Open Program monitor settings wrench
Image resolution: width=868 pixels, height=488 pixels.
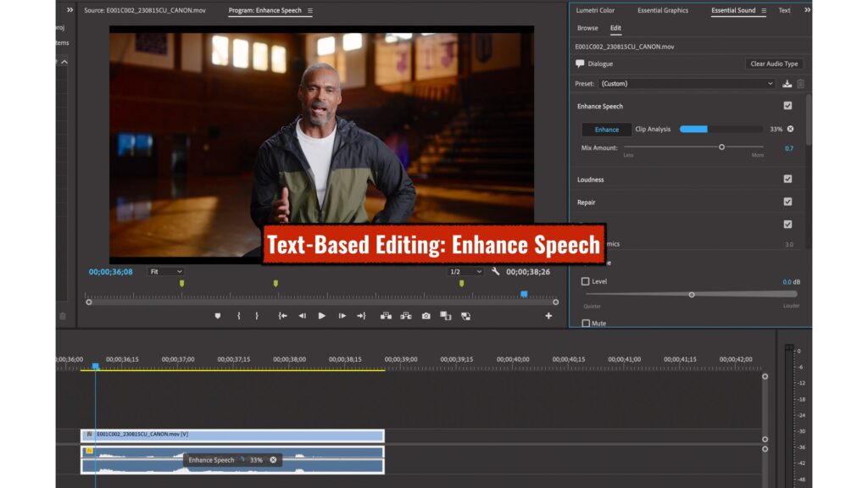click(x=495, y=272)
